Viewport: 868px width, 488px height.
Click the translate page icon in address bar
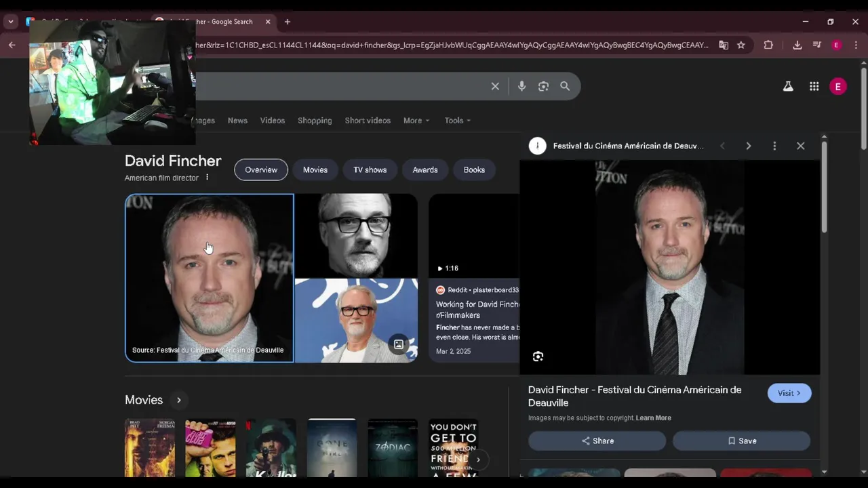coord(724,45)
